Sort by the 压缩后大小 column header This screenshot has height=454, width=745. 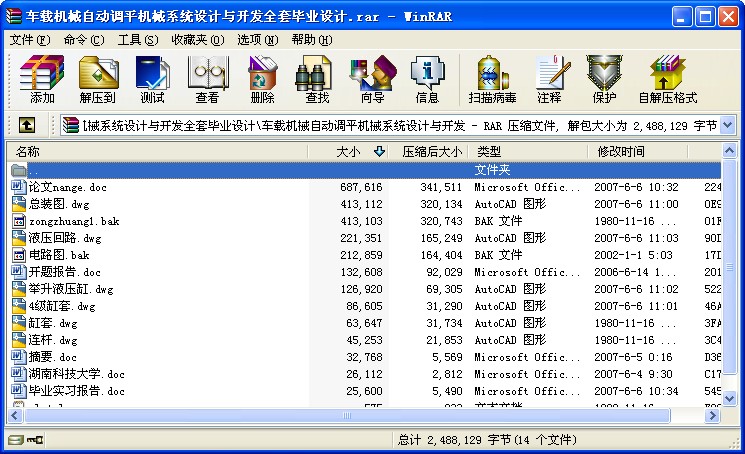430,151
